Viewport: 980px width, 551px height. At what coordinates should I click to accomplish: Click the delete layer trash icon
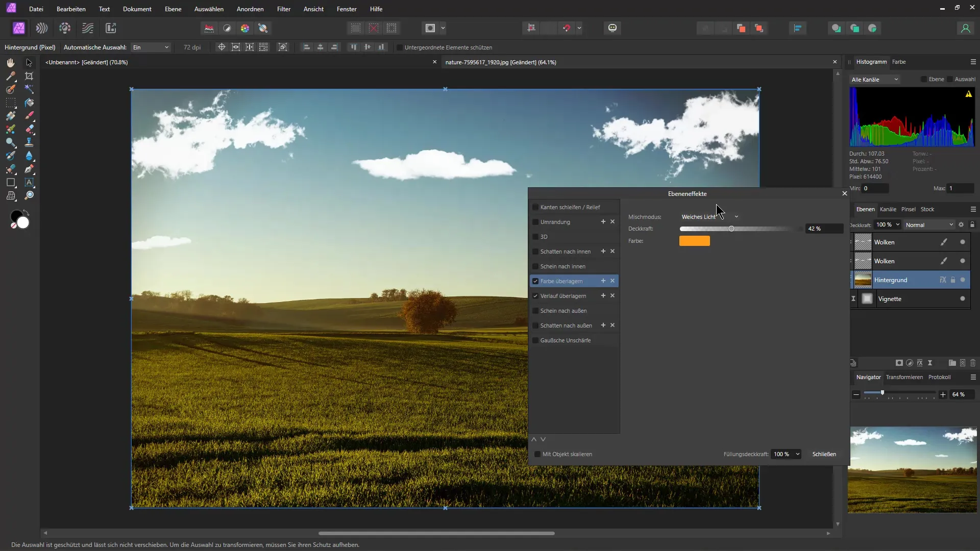click(x=973, y=363)
